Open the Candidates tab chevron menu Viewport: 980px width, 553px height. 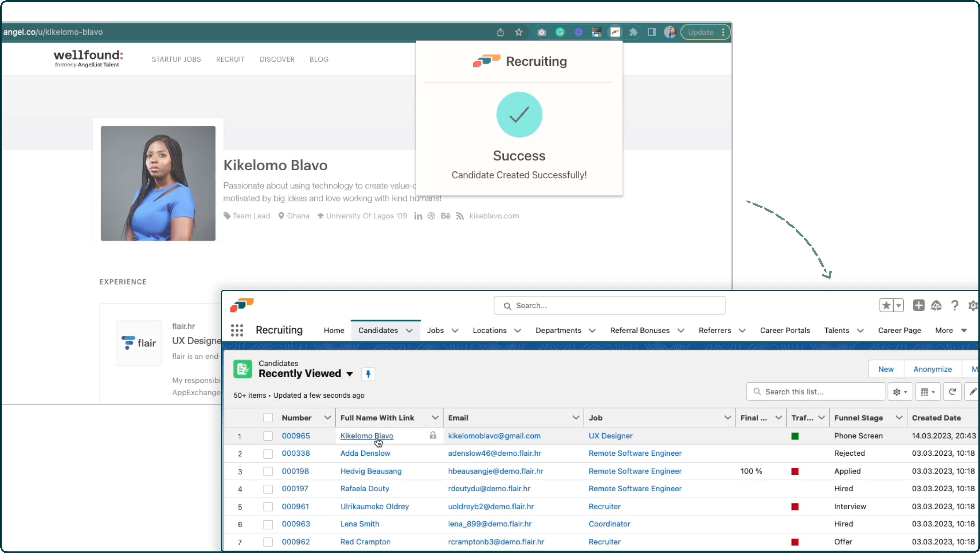(409, 330)
